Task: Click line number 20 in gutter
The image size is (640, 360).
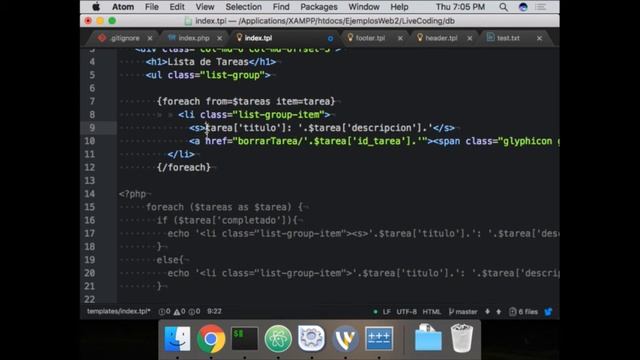Action: coord(89,273)
